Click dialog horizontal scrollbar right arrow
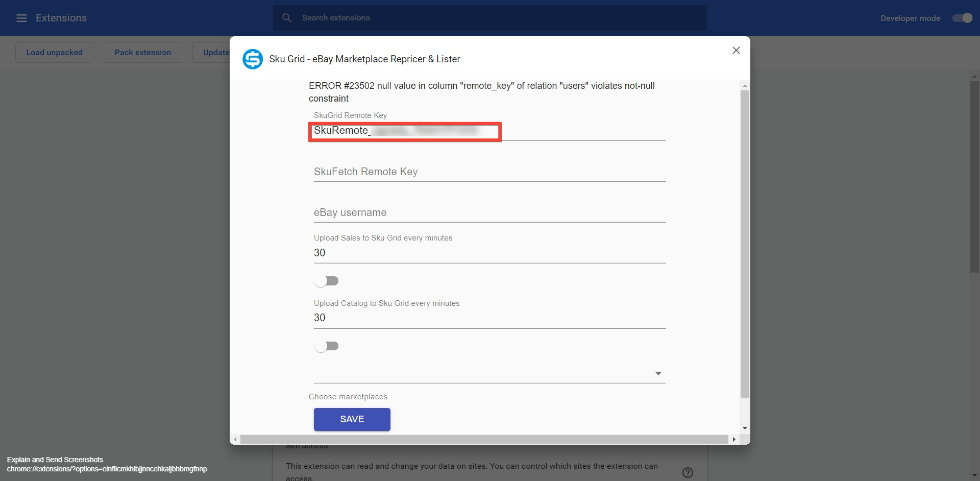This screenshot has width=980, height=481. point(734,440)
